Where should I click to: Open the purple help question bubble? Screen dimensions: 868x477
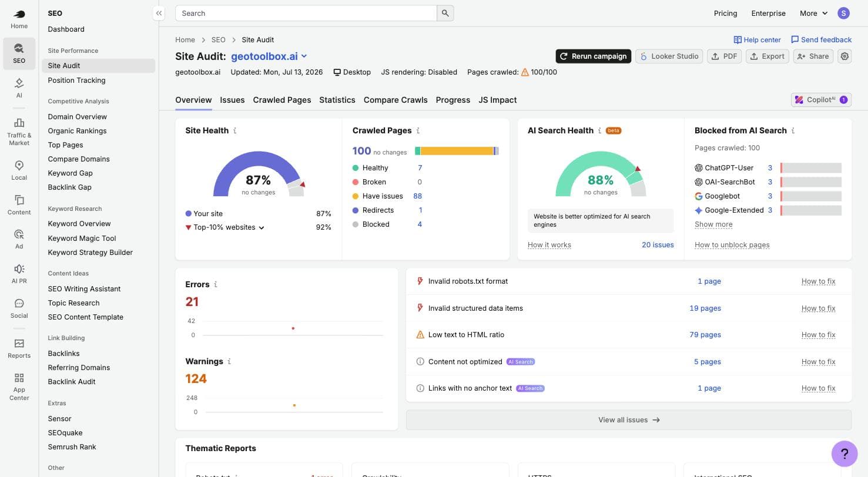point(844,454)
